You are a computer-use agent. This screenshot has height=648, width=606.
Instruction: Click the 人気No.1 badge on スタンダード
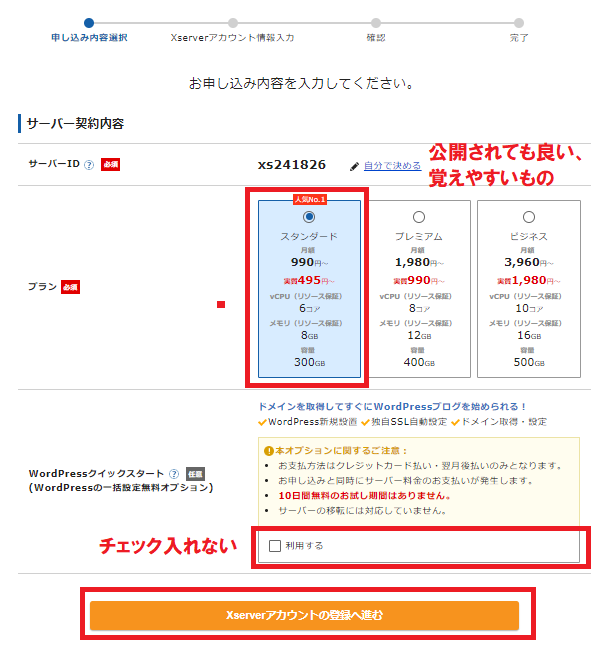pos(310,200)
